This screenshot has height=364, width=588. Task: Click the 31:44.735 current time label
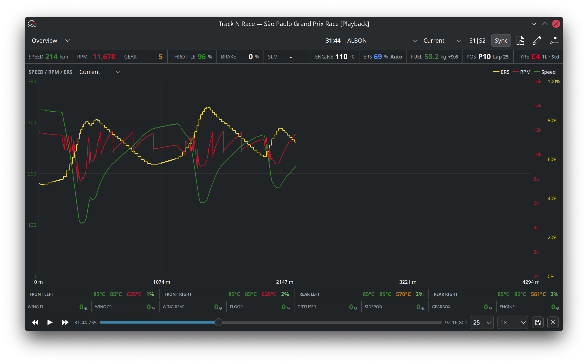85,323
